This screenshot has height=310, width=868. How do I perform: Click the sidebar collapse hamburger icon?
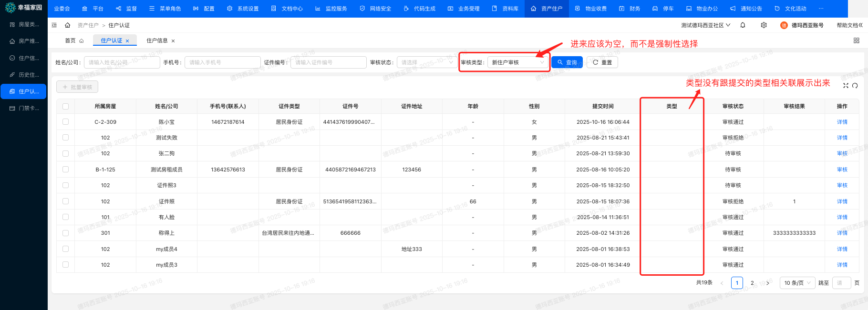[54, 25]
